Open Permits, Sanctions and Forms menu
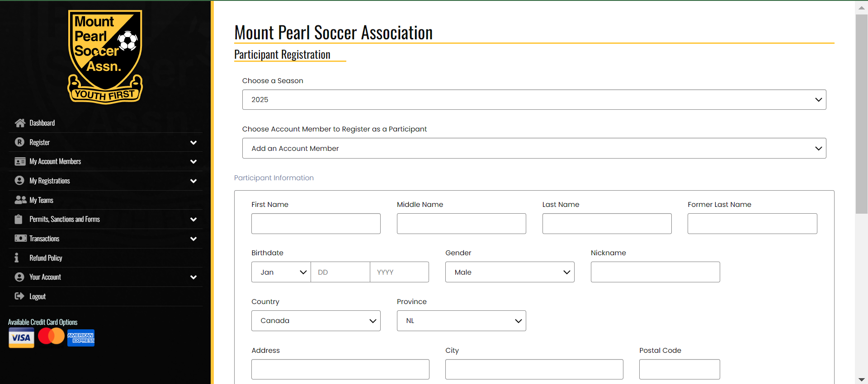 click(105, 219)
